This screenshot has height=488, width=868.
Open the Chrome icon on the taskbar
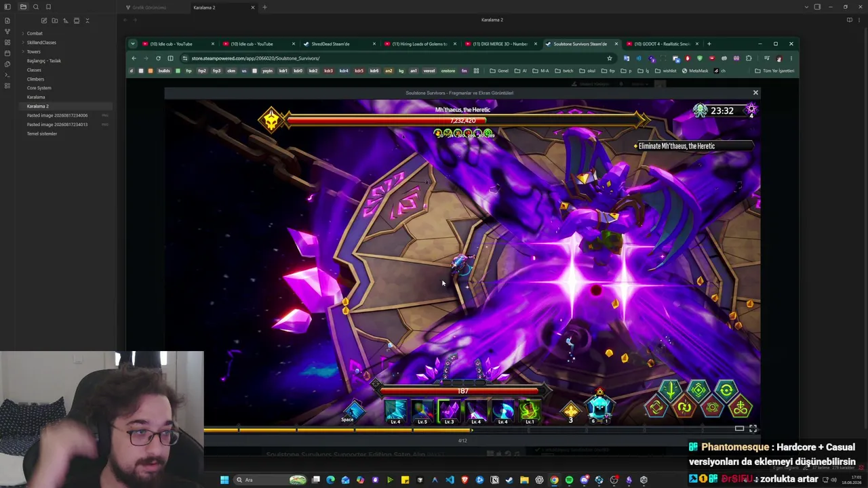[554, 480]
